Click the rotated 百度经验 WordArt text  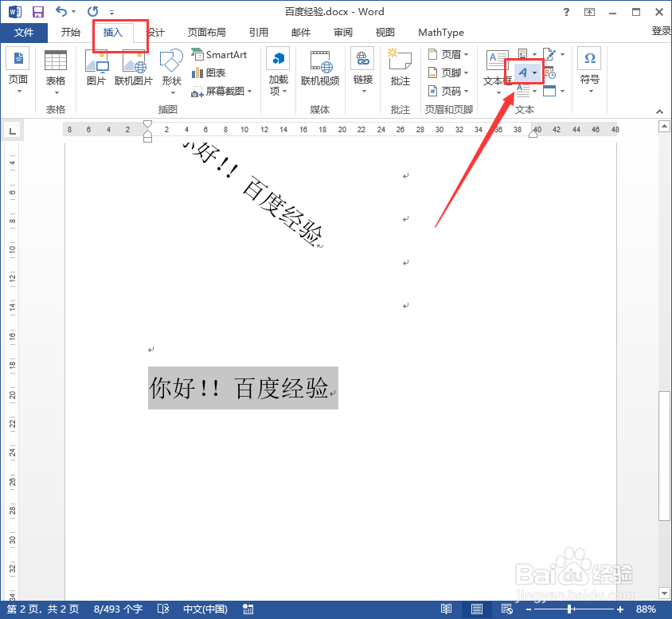[x=283, y=211]
